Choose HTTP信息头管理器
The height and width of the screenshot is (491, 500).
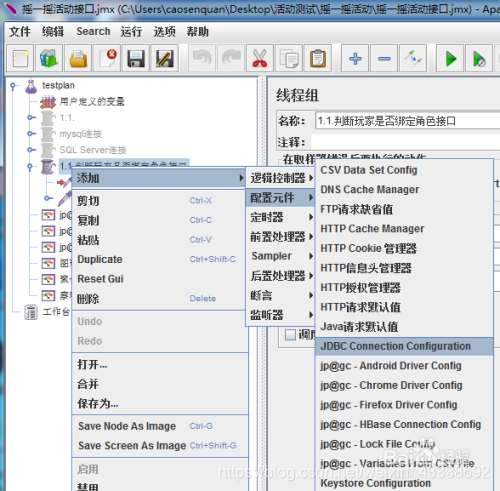(404, 268)
